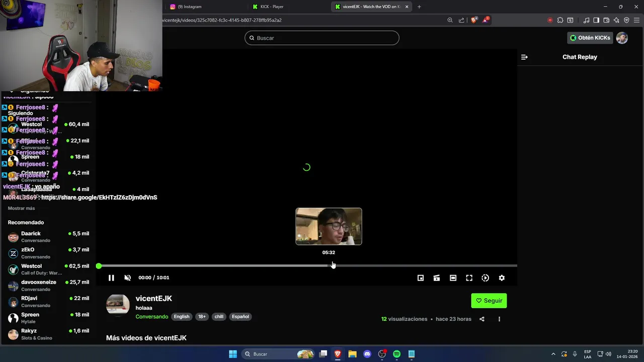Share the video via share icon
This screenshot has height=362, width=644.
(482, 319)
